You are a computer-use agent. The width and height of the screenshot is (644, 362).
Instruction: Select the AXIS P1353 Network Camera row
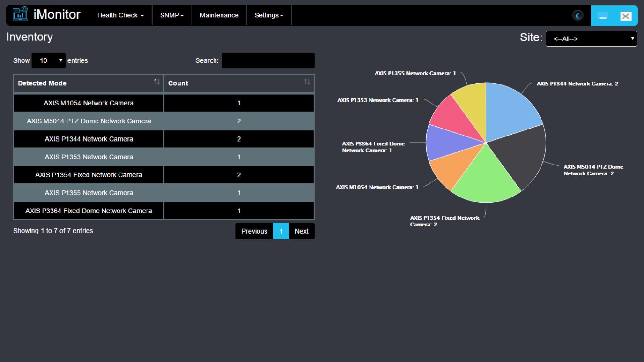[164, 157]
